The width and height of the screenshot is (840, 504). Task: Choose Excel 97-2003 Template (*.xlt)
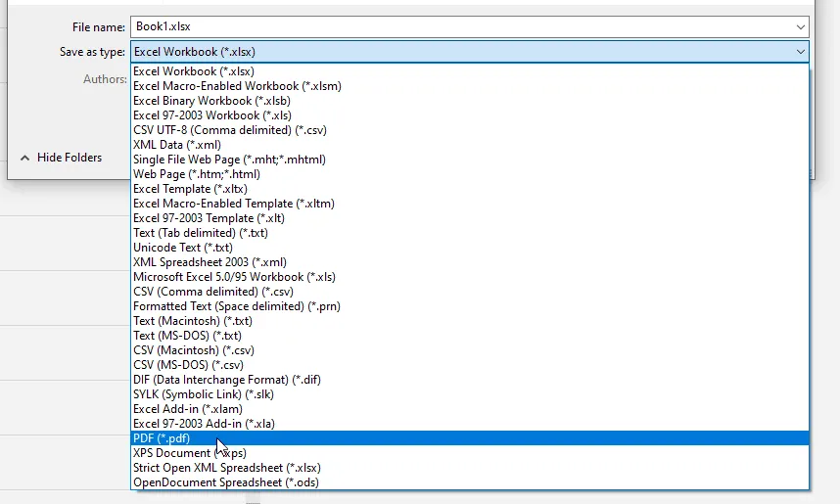click(x=469, y=218)
